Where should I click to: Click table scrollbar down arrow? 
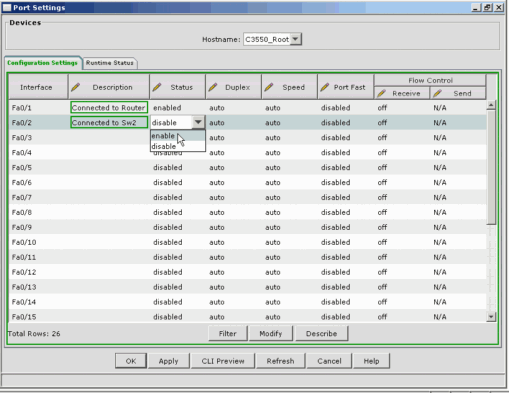(491, 317)
